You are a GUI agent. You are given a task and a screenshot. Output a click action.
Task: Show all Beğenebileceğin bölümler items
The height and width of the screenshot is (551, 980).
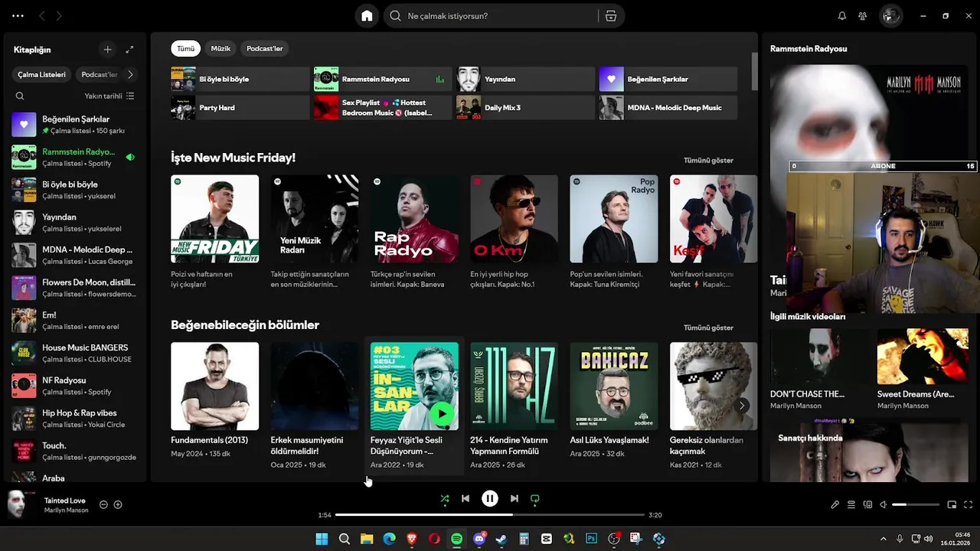click(708, 328)
